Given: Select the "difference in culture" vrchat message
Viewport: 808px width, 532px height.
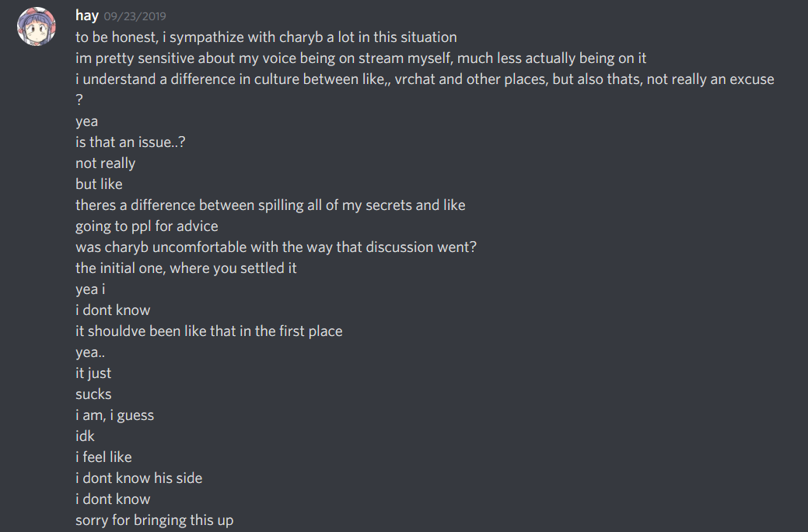Looking at the screenshot, I should [x=425, y=79].
